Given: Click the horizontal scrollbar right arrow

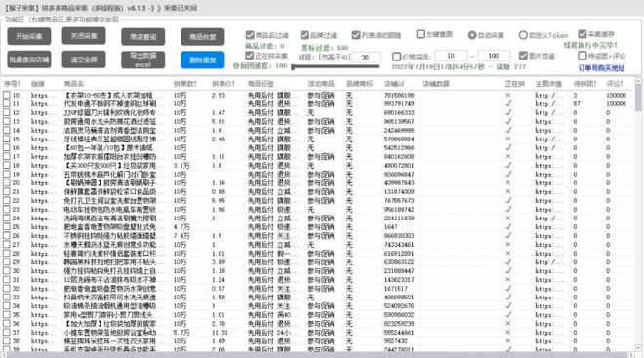Looking at the screenshot, I should pyautogui.click(x=632, y=354).
